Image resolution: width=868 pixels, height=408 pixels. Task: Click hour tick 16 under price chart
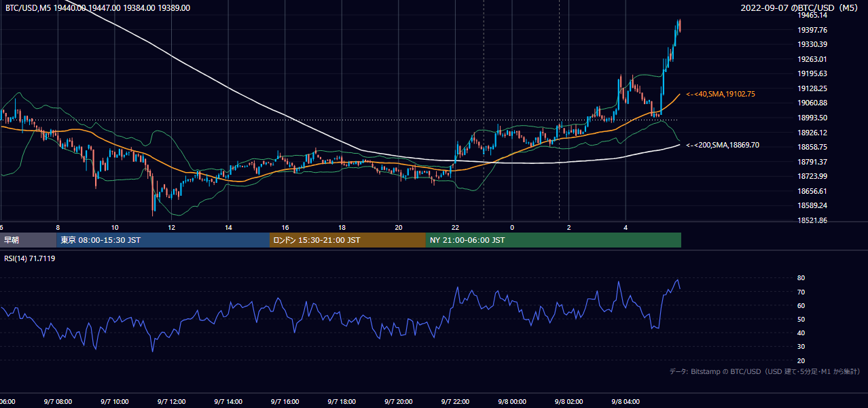tap(285, 227)
